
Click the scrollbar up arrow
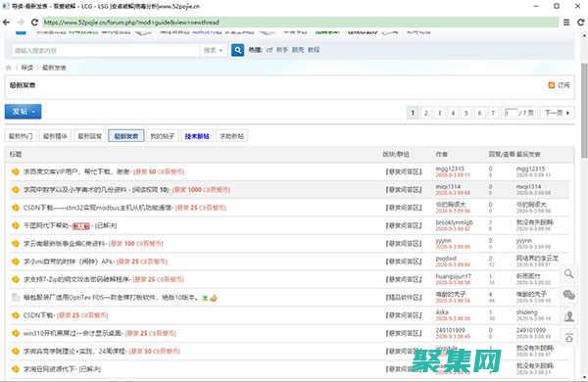[x=584, y=36]
